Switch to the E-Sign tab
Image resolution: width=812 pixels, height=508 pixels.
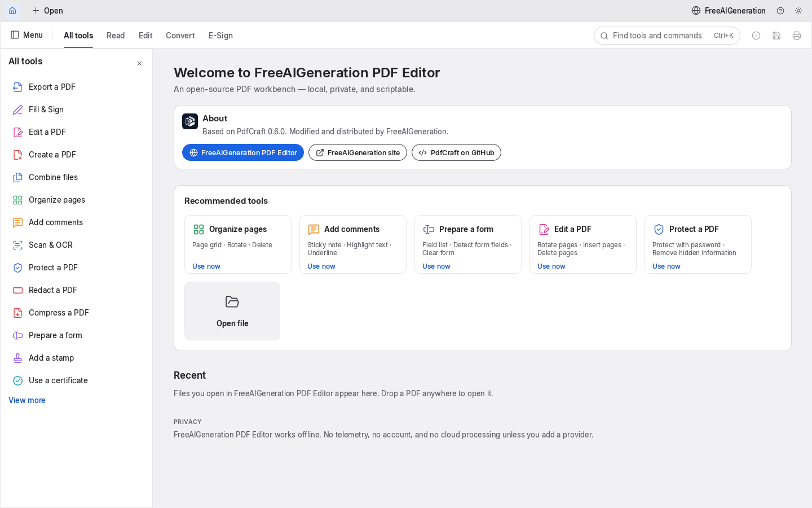pos(220,36)
